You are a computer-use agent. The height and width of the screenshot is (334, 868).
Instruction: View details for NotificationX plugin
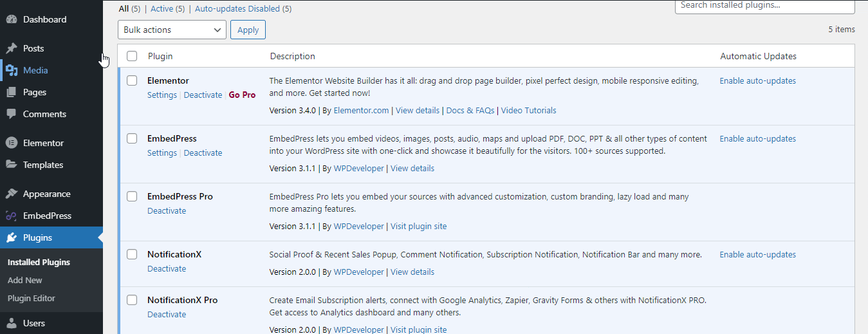tap(412, 272)
